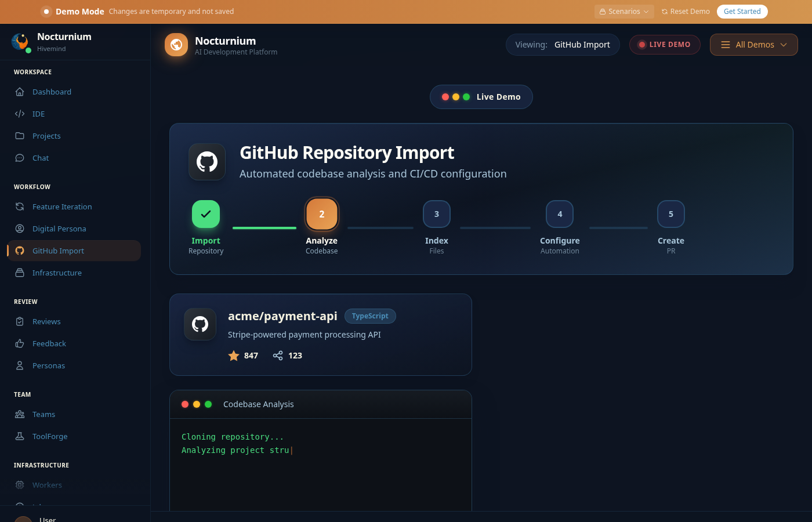
Task: Click the Feedback thumbs-up icon
Action: click(x=20, y=343)
